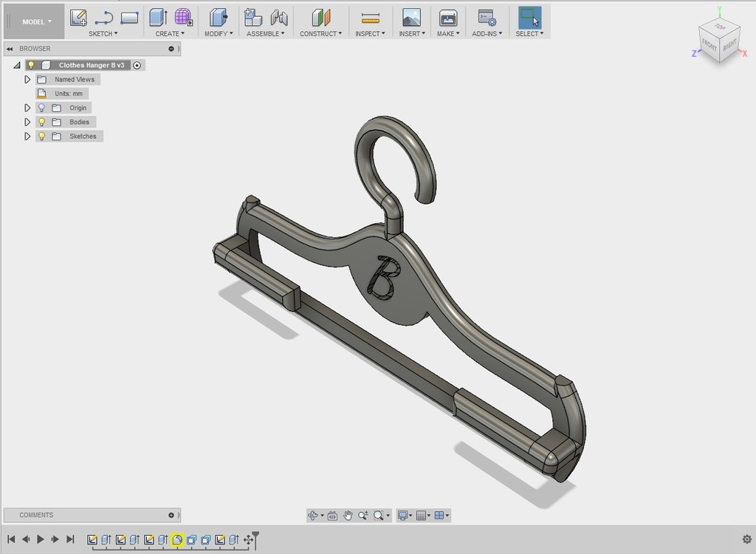Click the Look At navigation icon
Screen dimensions: 756x554
tap(332, 516)
